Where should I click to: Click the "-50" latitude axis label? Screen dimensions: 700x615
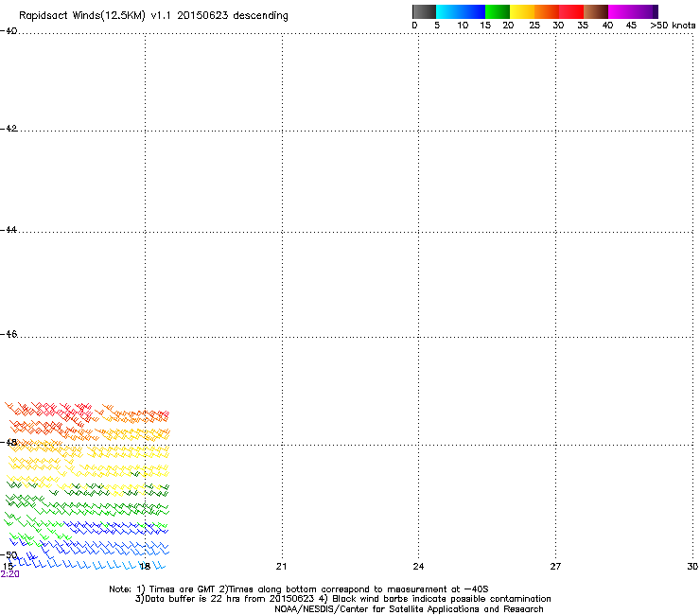click(9, 555)
